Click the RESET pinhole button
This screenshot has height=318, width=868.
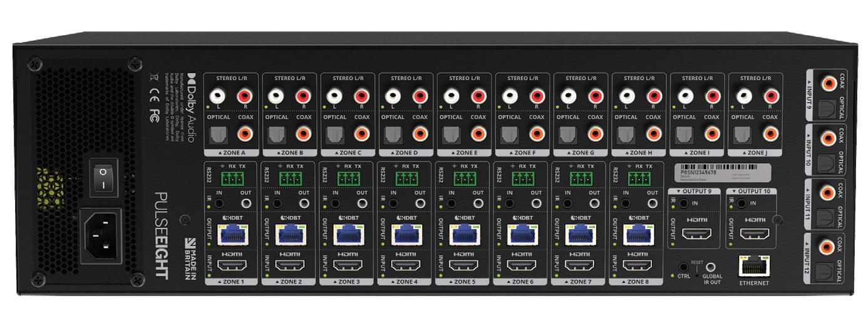point(697,274)
